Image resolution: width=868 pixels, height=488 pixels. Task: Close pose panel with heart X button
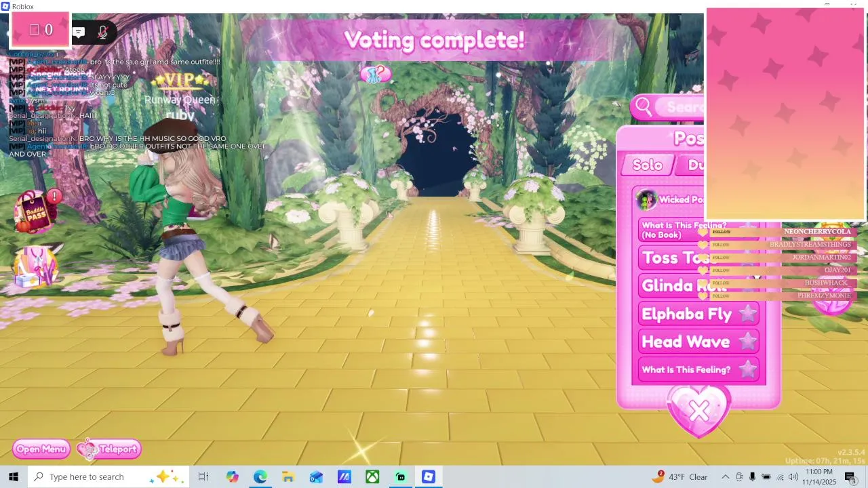699,410
